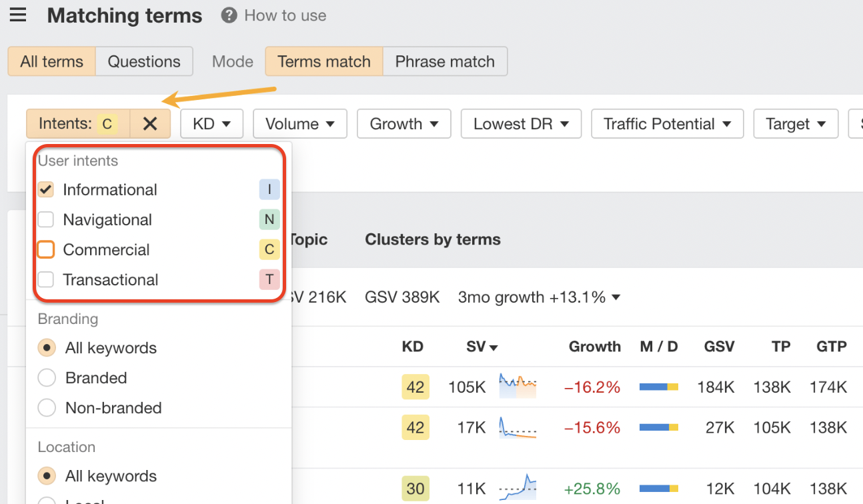863x504 pixels.
Task: Click the How to use help icon
Action: point(227,15)
